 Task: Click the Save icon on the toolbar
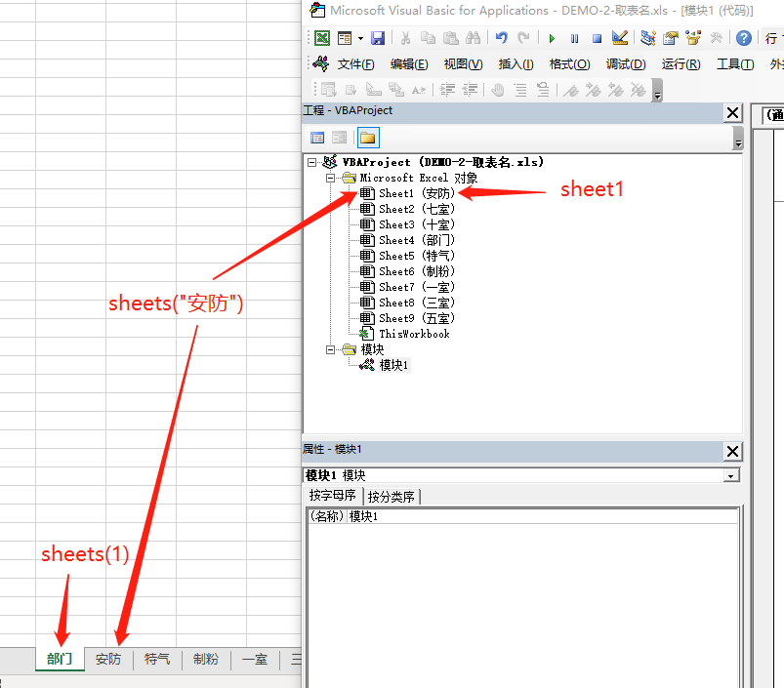coord(379,37)
